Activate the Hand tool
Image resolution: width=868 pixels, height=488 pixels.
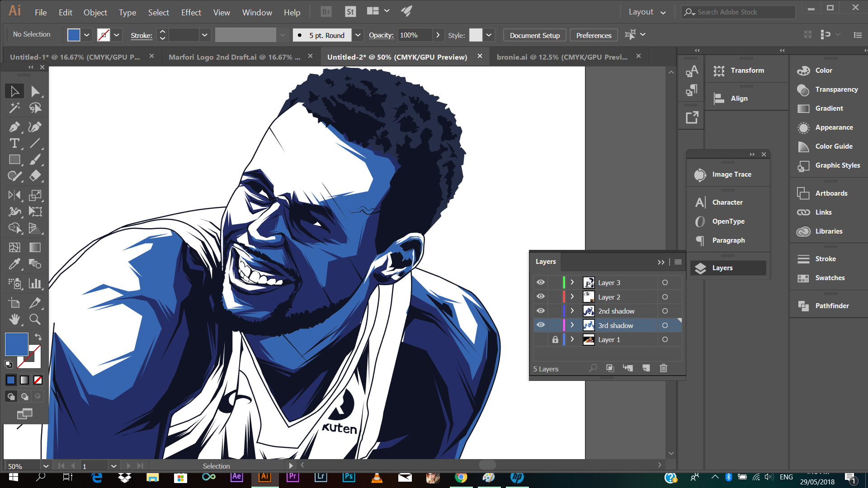14,319
